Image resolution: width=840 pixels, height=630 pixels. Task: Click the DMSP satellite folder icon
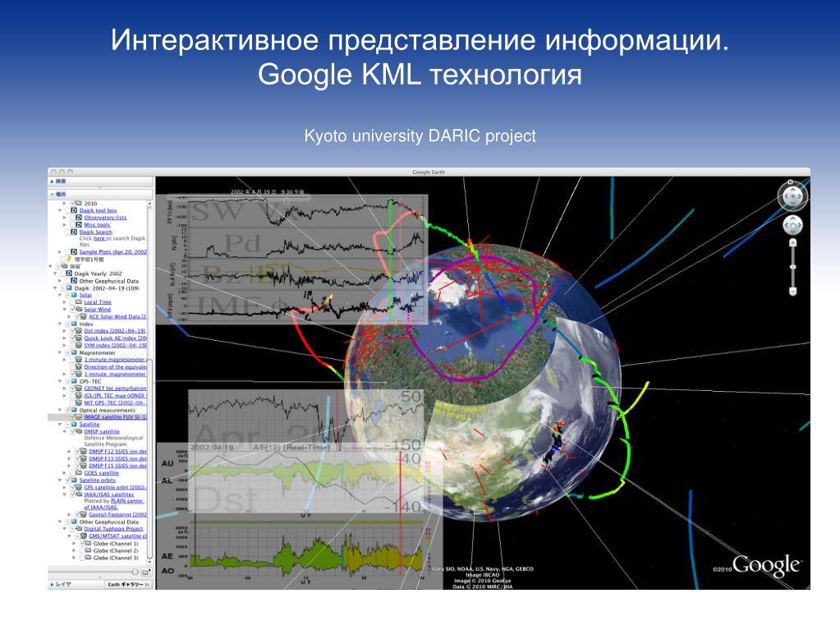click(x=79, y=431)
